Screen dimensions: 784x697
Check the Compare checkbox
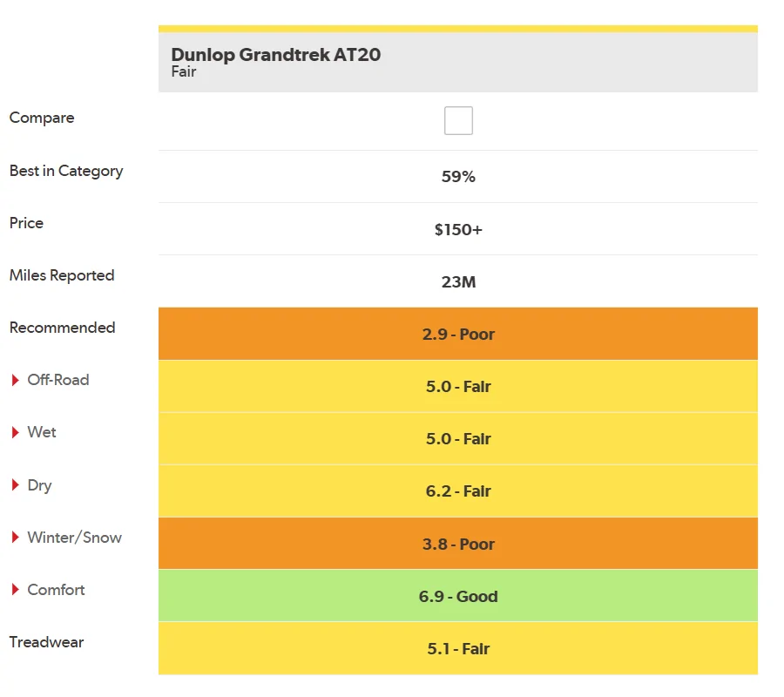[x=458, y=120]
